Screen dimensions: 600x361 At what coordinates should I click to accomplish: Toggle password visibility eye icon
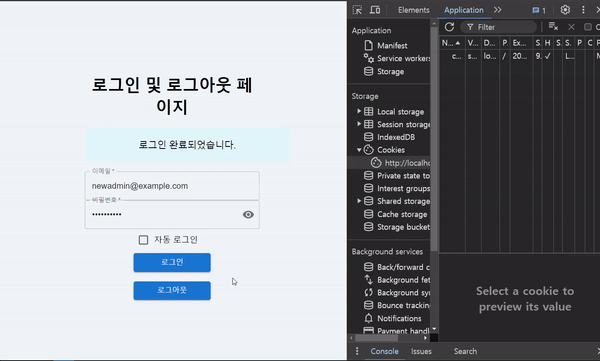248,215
